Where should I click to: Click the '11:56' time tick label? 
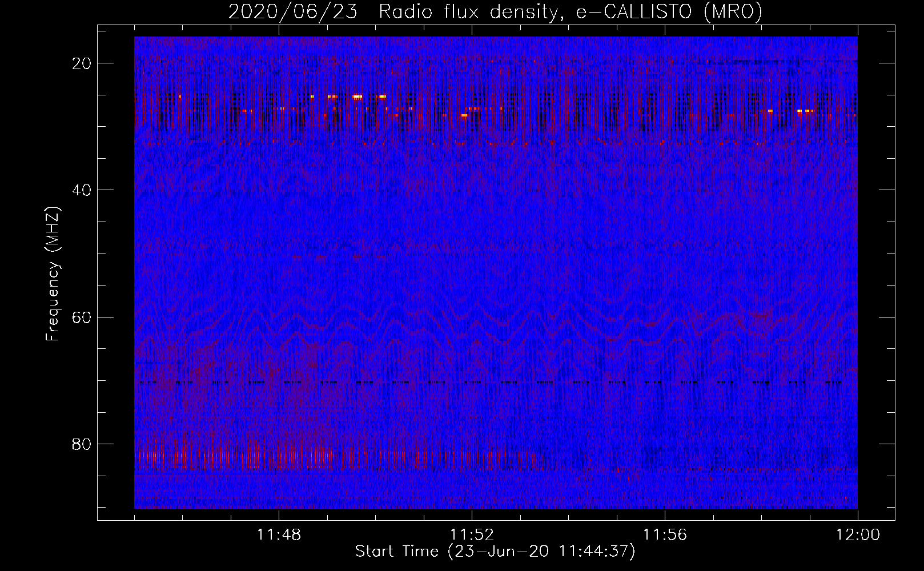coord(665,535)
